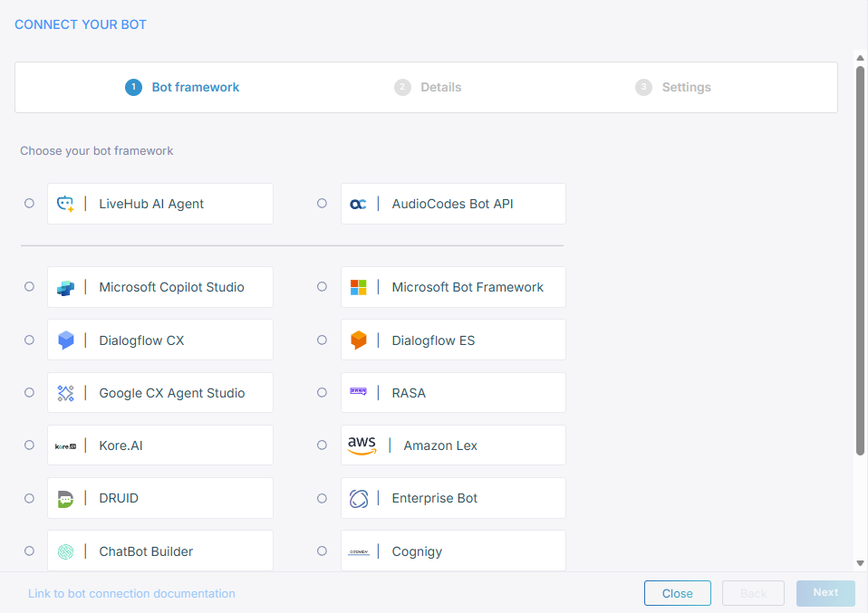Image resolution: width=868 pixels, height=613 pixels.
Task: Select the ChatBot Builder radio button
Action: tap(29, 551)
